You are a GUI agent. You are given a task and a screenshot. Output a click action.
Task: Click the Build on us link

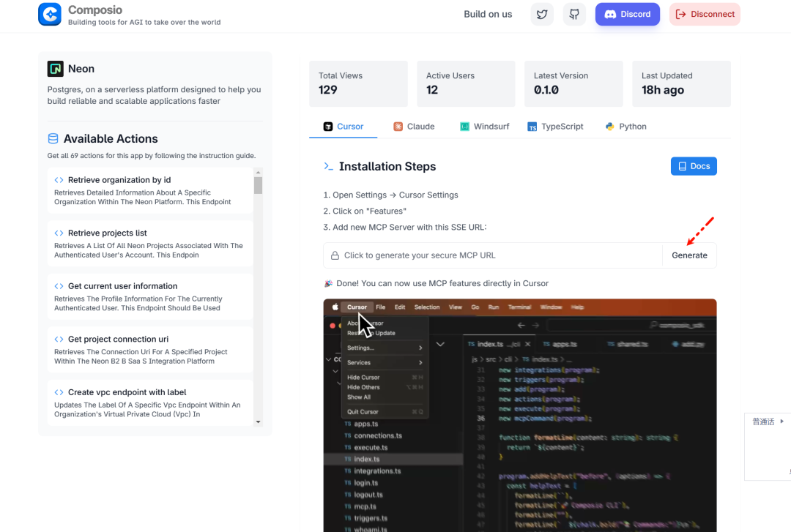(x=488, y=14)
